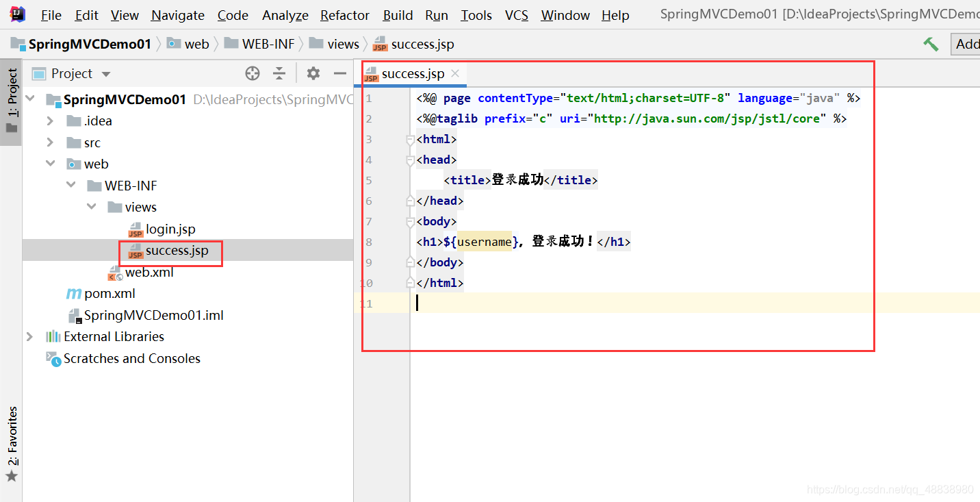The width and height of the screenshot is (980, 502).
Task: Expand External Libraries arrow
Action: [x=29, y=336]
